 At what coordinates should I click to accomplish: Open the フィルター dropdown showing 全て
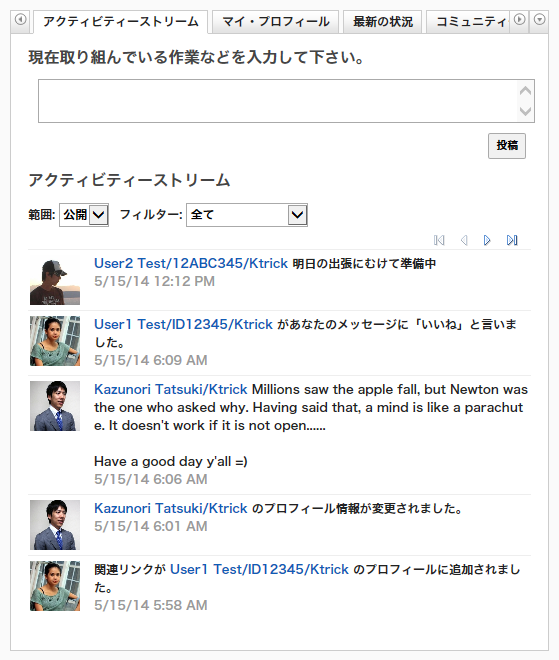pos(247,215)
